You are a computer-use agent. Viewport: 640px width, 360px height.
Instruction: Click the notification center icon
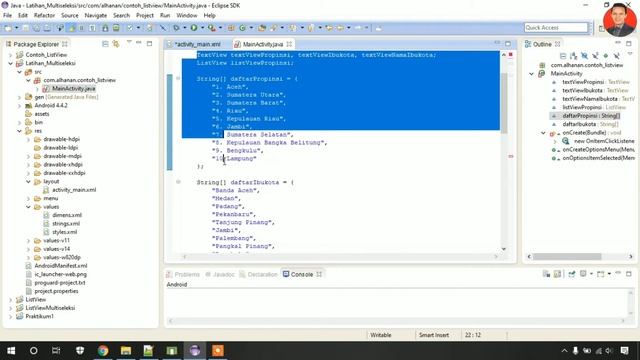(624, 351)
